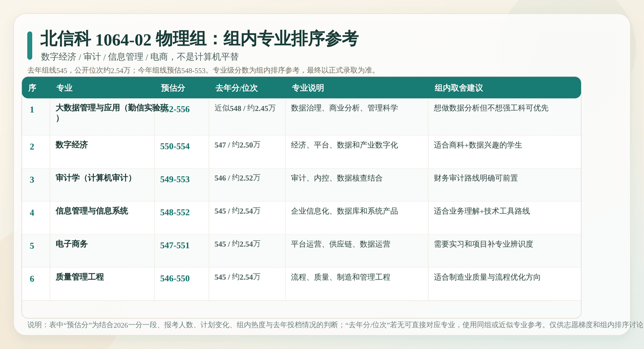644x349 pixels.
Task: Click estimated score 547-551
Action: point(175,246)
